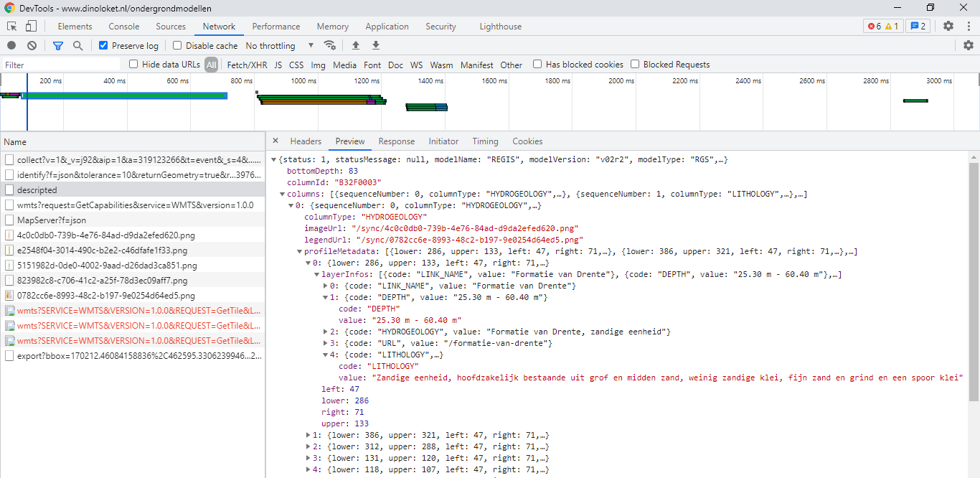The width and height of the screenshot is (980, 478).
Task: Clear the network log
Action: [x=32, y=45]
